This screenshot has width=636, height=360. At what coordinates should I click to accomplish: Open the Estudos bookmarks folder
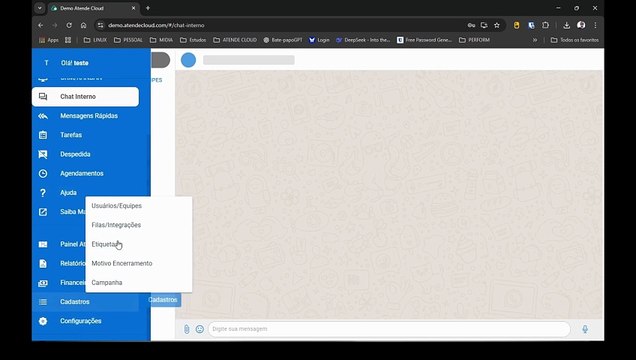point(193,40)
